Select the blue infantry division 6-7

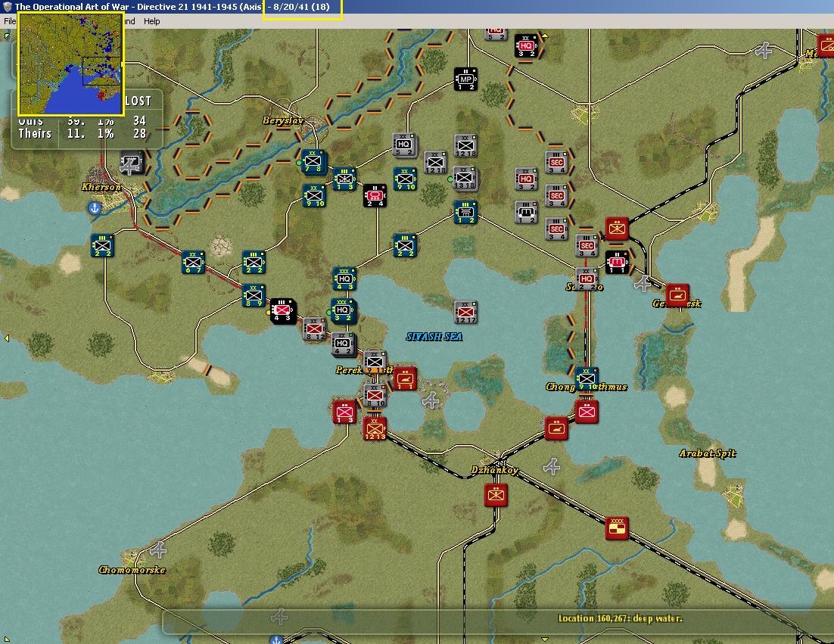[192, 262]
